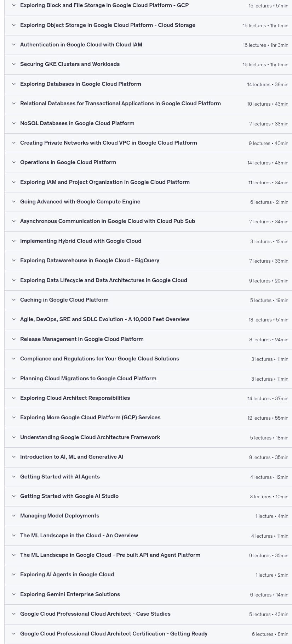
Task: Expand chevron for Cloud Pub Sub section
Action: [x=14, y=221]
